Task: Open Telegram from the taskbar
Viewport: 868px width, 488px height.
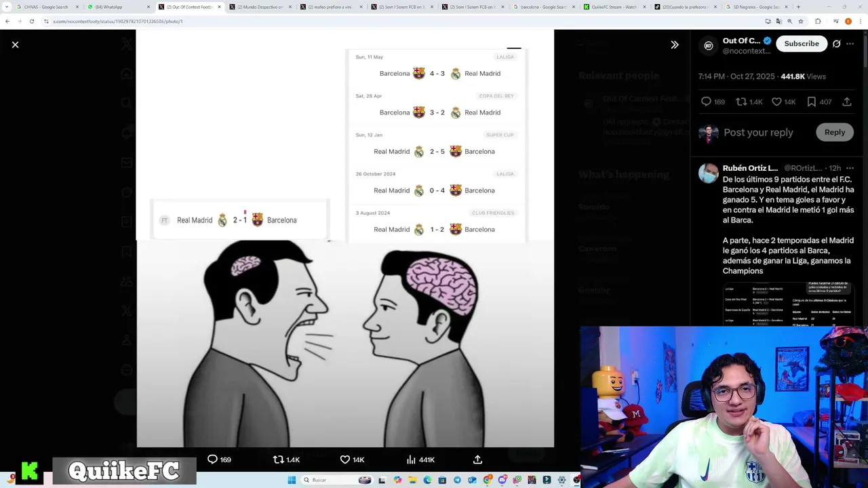Action: click(x=457, y=480)
